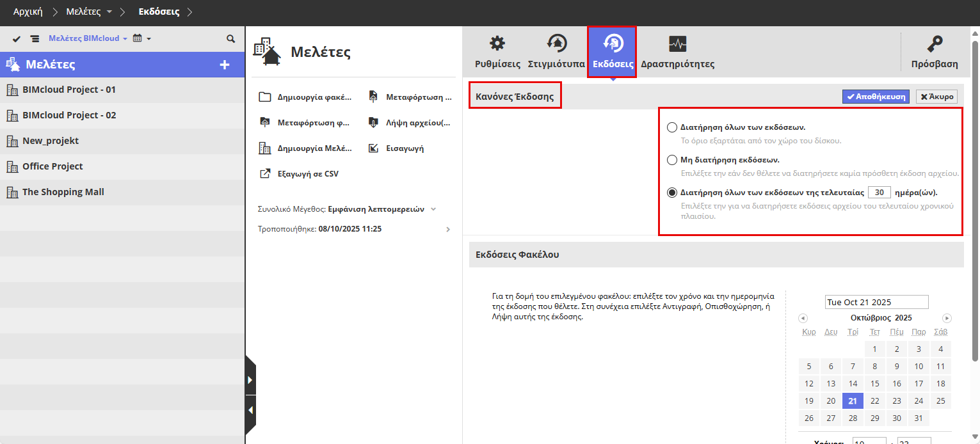Collapse left panel using right-arrow handle
Viewport: 980px width, 444px height.
click(x=250, y=379)
